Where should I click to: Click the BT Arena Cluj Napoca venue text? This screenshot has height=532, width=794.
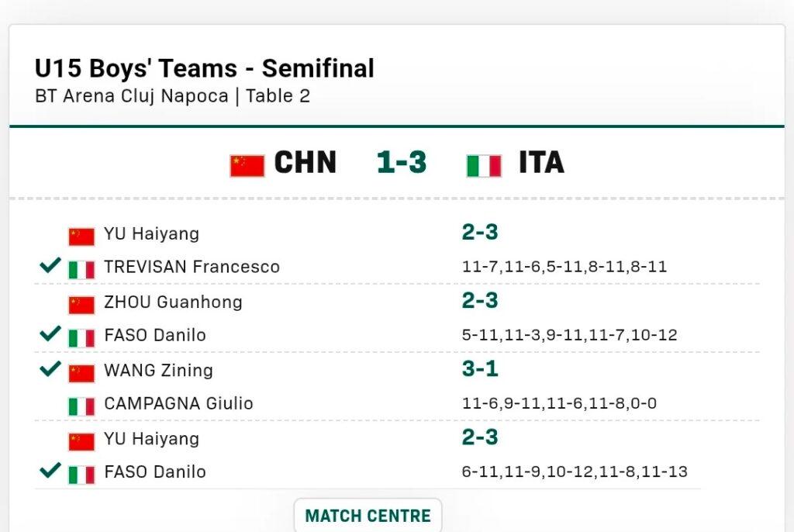click(132, 96)
